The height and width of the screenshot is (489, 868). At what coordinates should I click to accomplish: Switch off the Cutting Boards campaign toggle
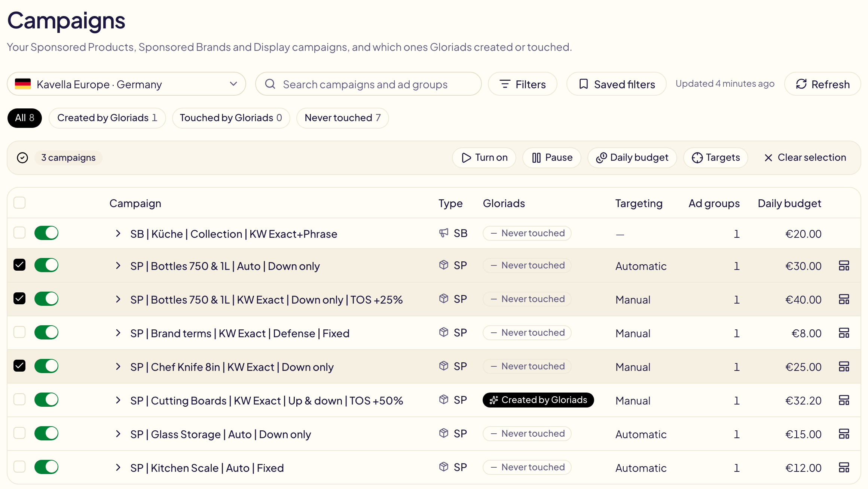point(46,400)
